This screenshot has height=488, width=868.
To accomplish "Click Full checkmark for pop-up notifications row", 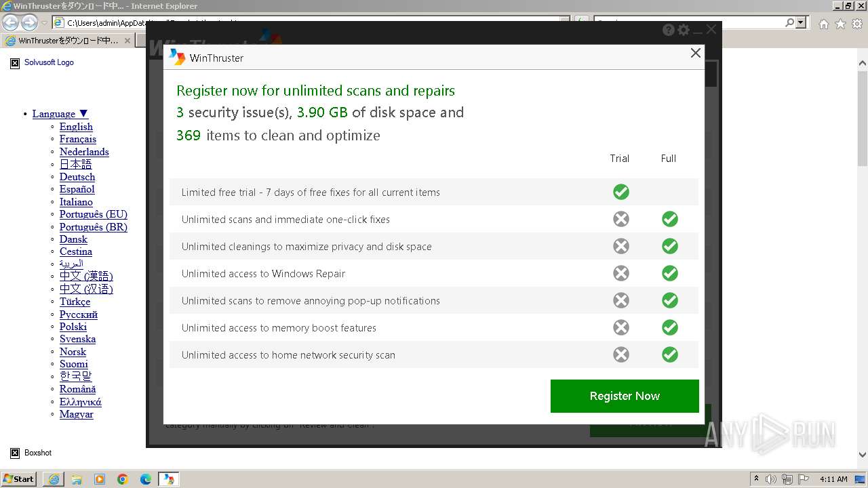I will point(670,300).
